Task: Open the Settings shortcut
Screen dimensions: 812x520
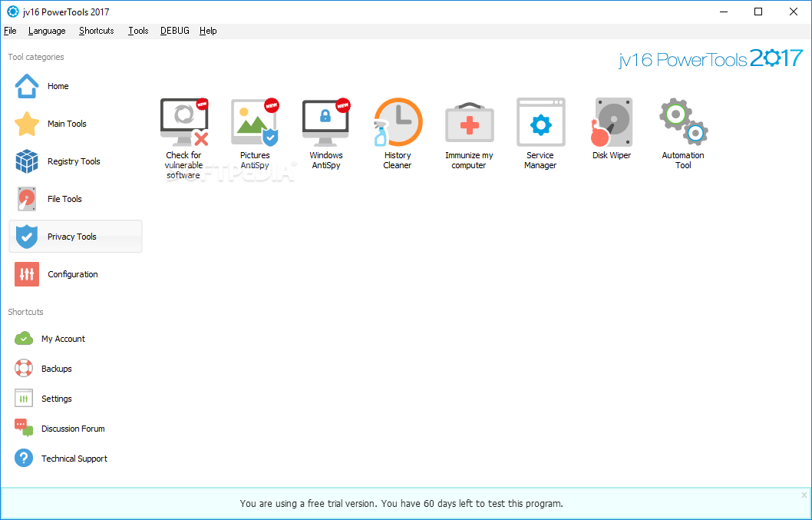Action: [43, 399]
